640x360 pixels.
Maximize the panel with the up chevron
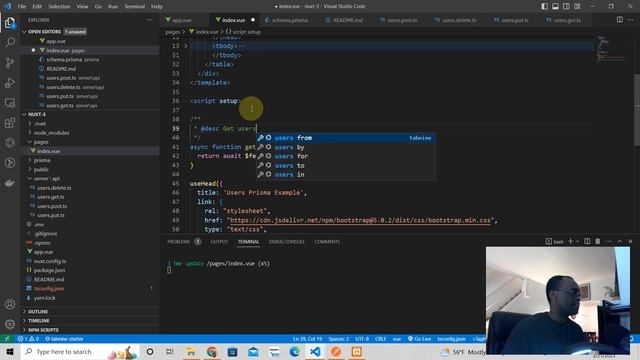(x=619, y=241)
